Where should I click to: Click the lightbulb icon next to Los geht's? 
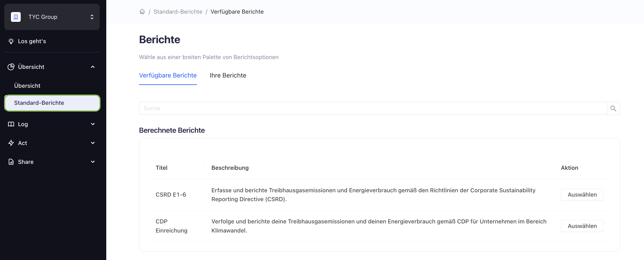point(11,41)
